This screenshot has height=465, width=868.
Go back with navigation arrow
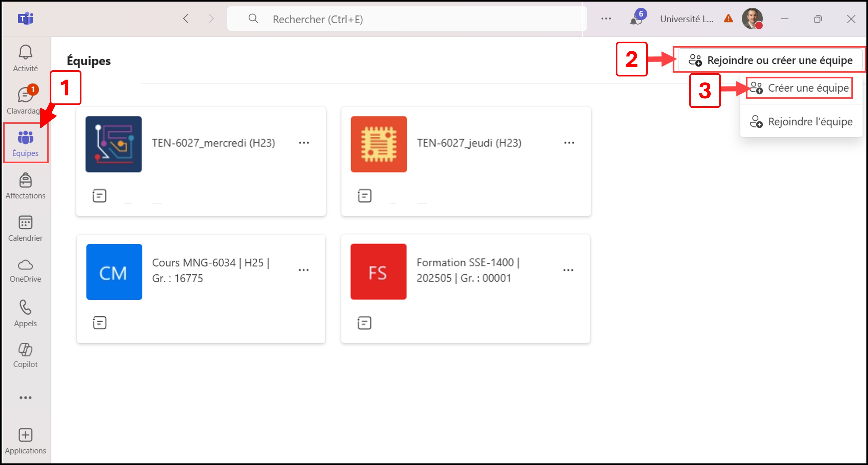186,19
